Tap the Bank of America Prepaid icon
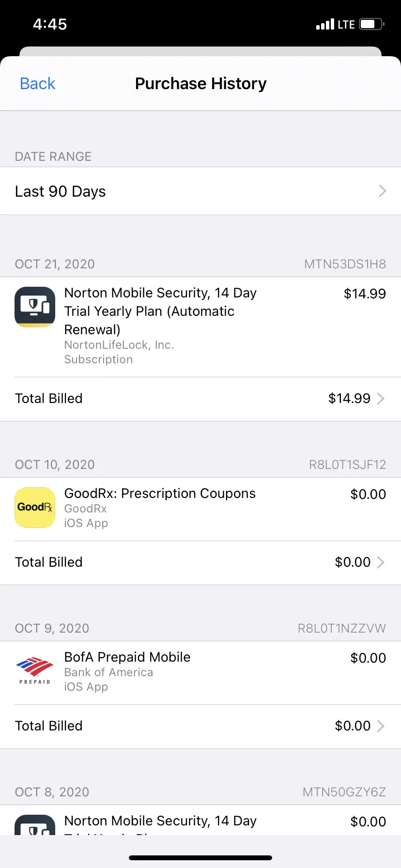 click(x=35, y=671)
